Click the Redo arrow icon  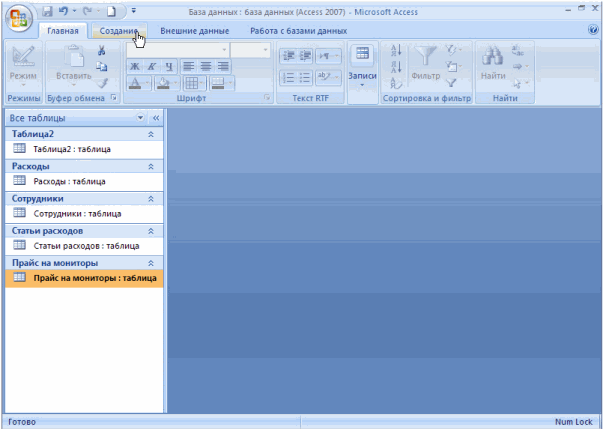click(87, 12)
